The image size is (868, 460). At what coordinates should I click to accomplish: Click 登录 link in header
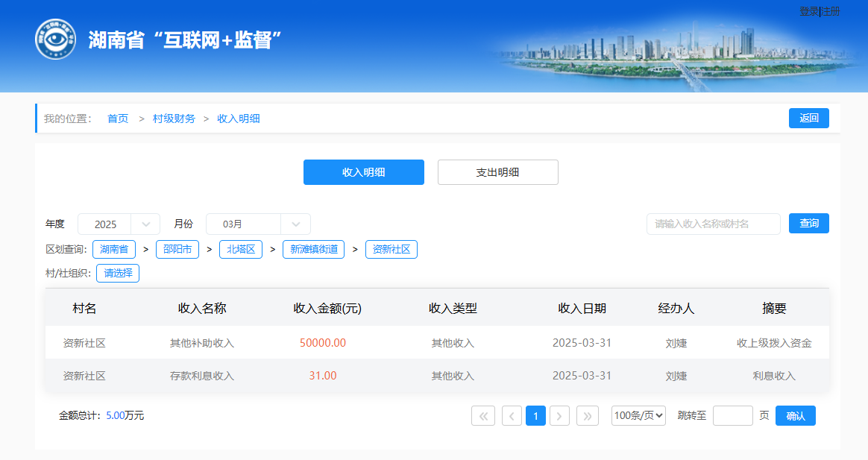point(809,11)
